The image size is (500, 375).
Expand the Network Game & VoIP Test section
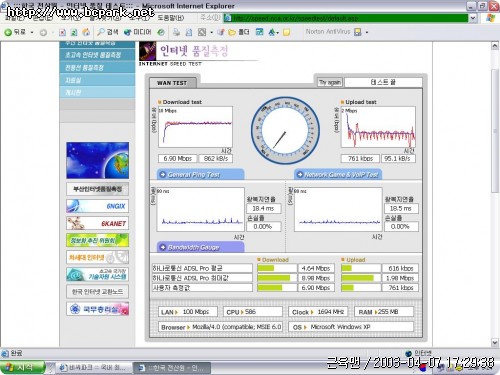(x=338, y=175)
